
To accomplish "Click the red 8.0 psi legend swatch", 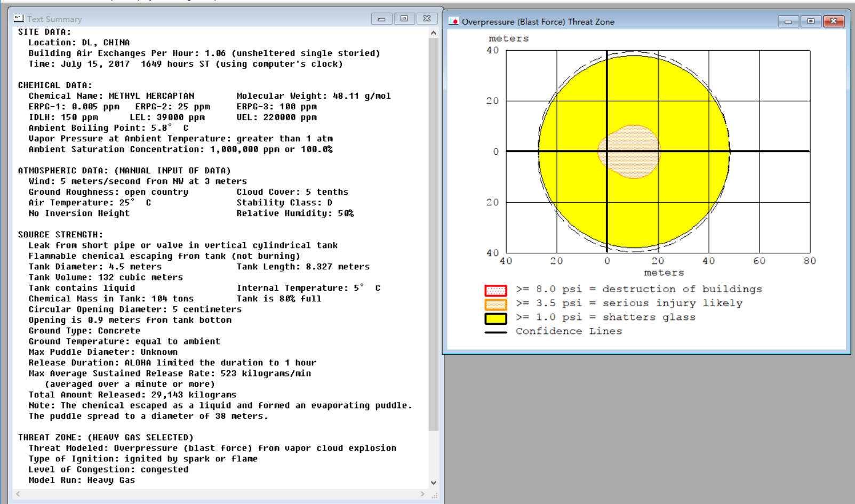I will [496, 291].
